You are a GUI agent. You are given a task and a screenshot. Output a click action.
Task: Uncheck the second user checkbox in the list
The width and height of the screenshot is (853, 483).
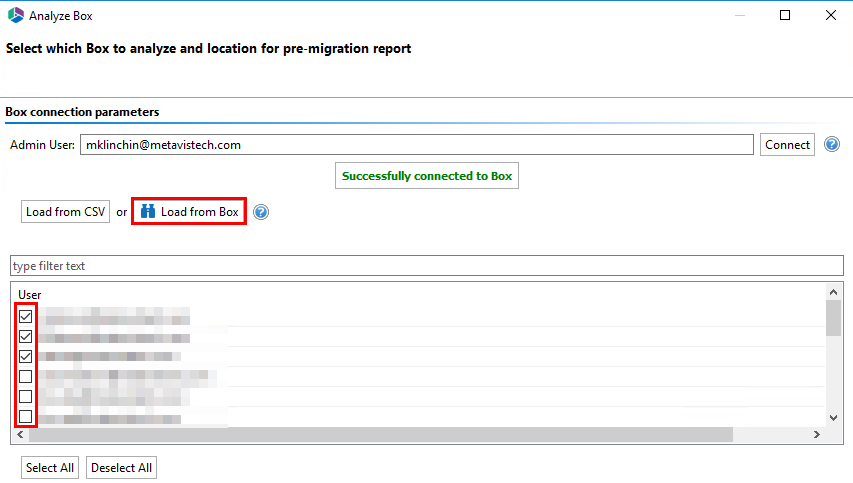point(25,337)
